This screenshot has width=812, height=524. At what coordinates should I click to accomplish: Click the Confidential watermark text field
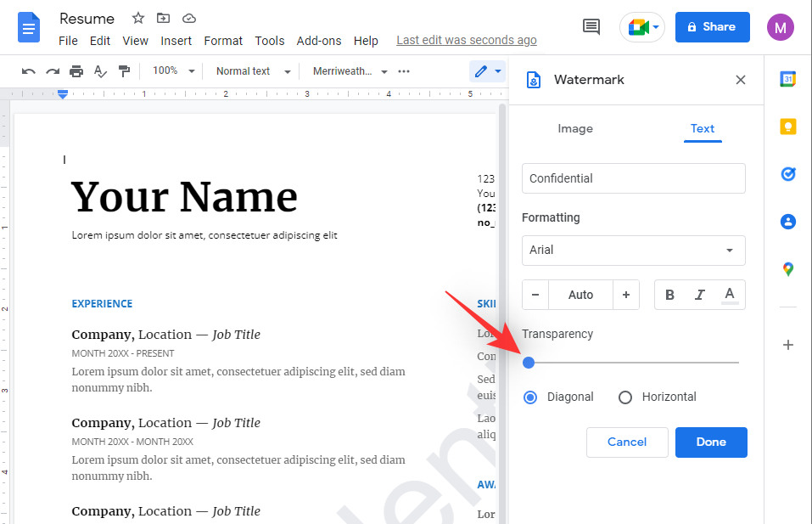(x=633, y=178)
